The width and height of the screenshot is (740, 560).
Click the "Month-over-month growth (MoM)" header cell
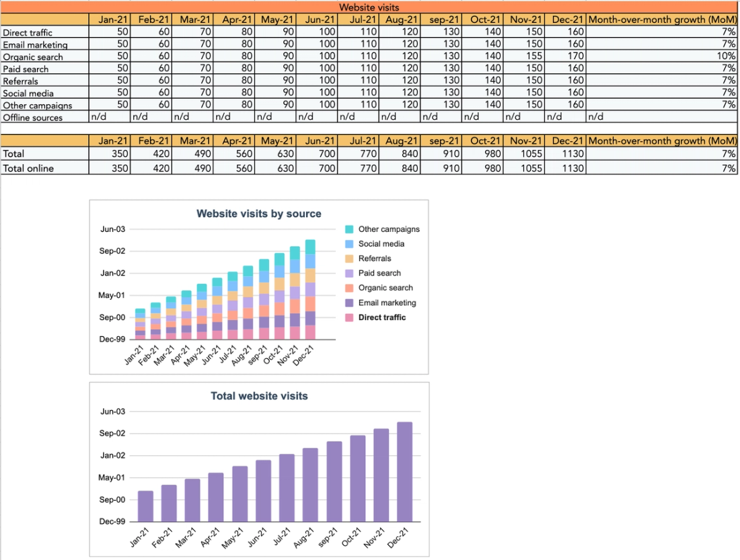662,19
